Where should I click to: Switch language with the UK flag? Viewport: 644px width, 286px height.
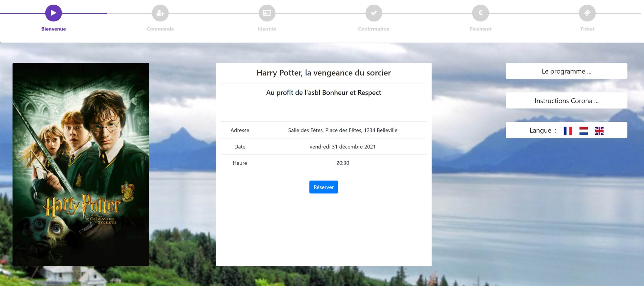pyautogui.click(x=599, y=131)
